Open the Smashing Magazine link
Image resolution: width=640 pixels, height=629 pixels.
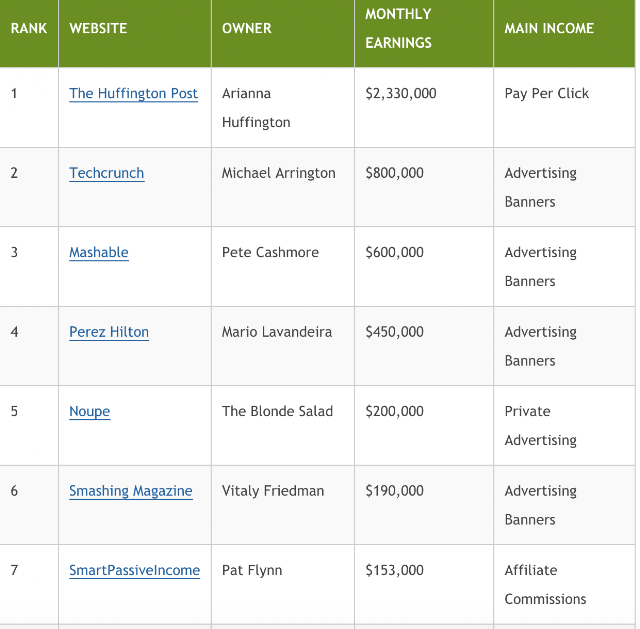[131, 491]
